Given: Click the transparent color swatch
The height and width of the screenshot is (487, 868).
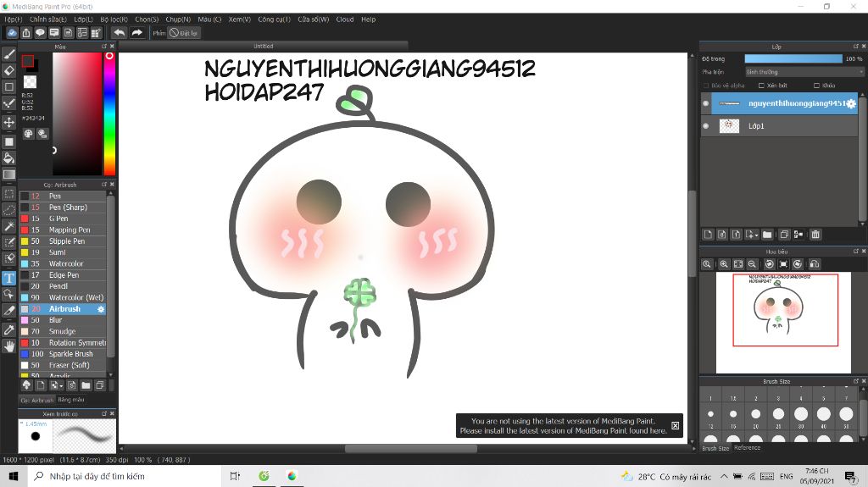Looking at the screenshot, I should pos(30,82).
